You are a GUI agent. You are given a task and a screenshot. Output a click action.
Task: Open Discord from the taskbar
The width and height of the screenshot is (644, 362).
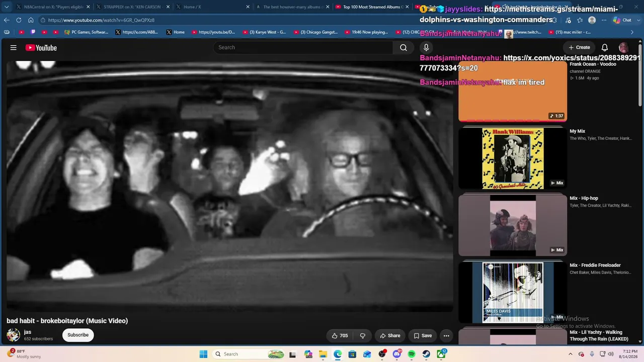click(x=397, y=354)
